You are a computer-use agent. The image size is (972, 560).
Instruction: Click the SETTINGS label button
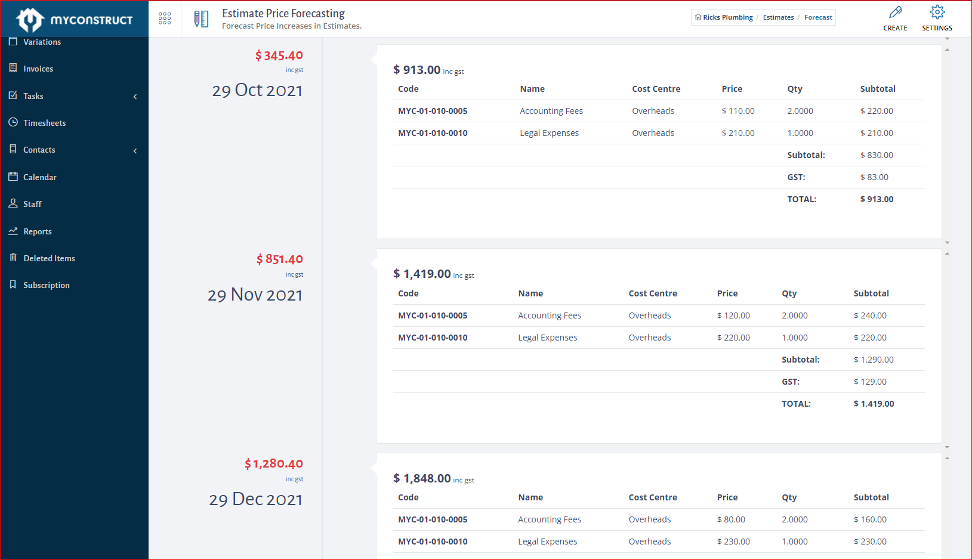point(937,28)
